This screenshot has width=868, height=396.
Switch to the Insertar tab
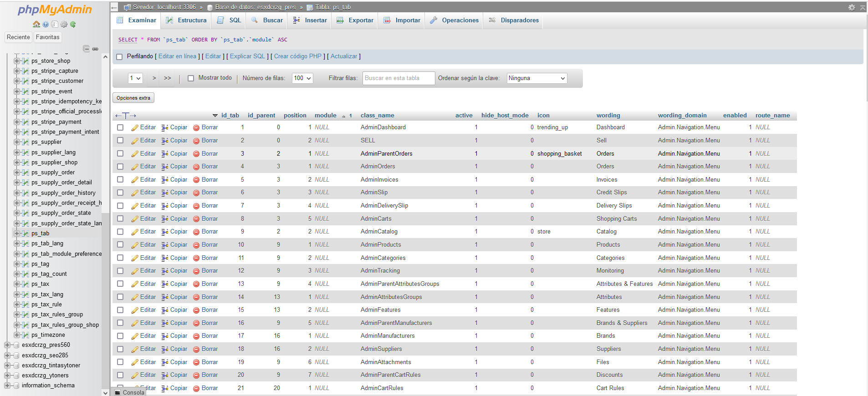[x=310, y=20]
